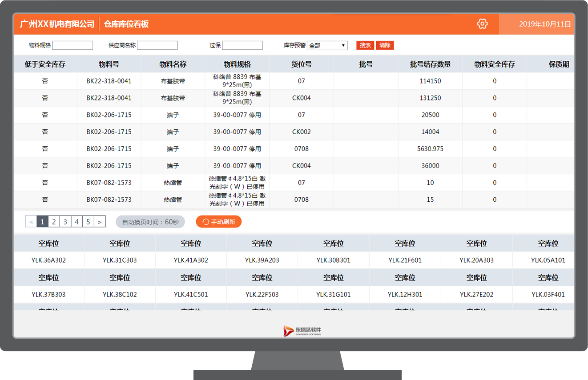The height and width of the screenshot is (380, 588).
Task: Expand the dropdown arrow next to 全部
Action: [343, 45]
